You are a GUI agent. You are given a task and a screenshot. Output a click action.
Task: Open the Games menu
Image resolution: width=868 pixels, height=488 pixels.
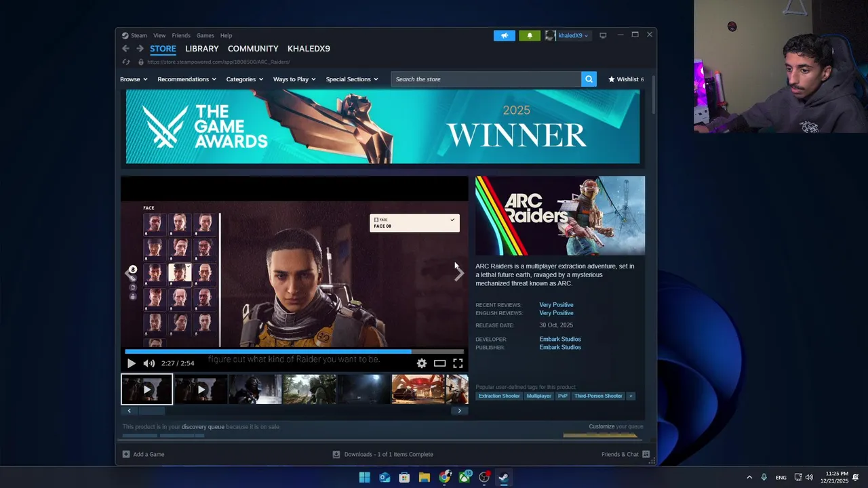point(205,35)
